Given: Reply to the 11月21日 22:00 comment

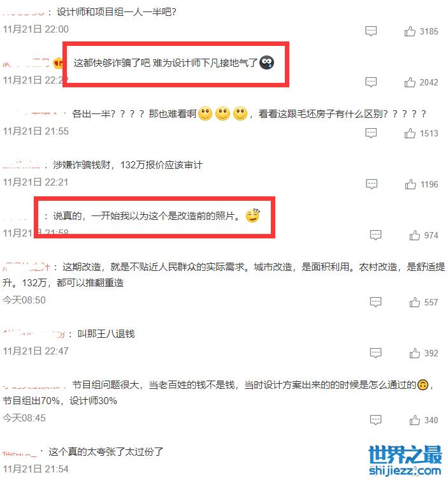Looking at the screenshot, I should point(371,31).
